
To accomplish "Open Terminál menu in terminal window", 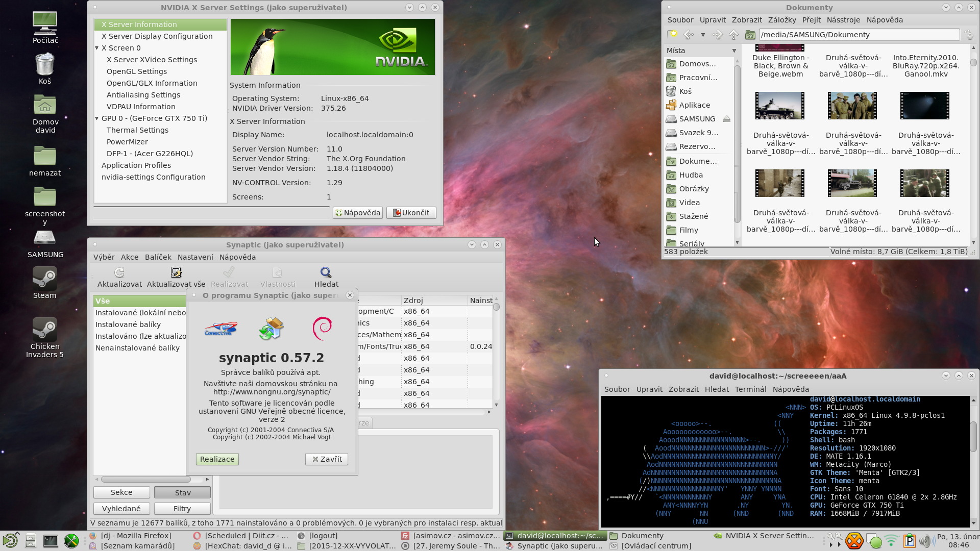I will pos(750,389).
